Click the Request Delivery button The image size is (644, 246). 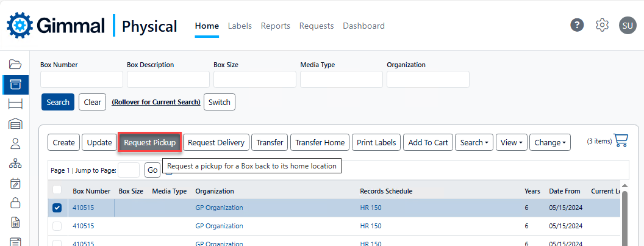(216, 142)
